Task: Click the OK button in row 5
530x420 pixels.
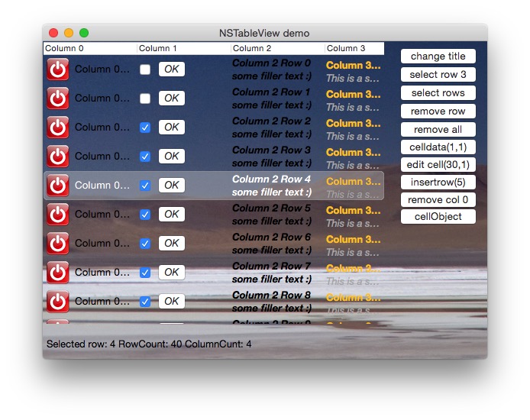Action: pyautogui.click(x=172, y=215)
